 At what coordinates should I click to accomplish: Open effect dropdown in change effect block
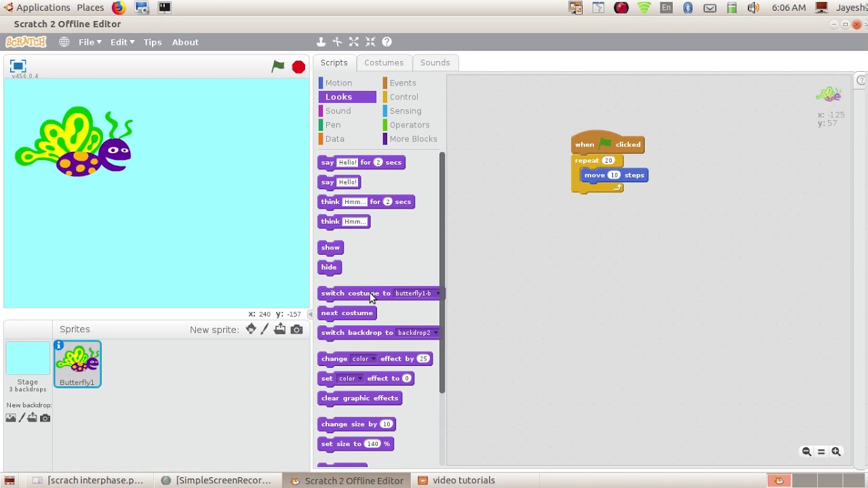pos(363,359)
